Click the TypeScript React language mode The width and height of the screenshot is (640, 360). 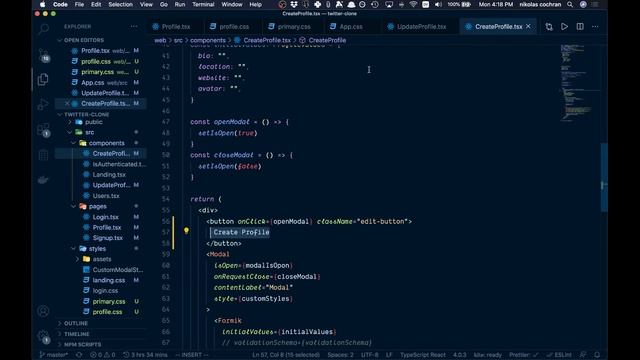[x=422, y=355]
